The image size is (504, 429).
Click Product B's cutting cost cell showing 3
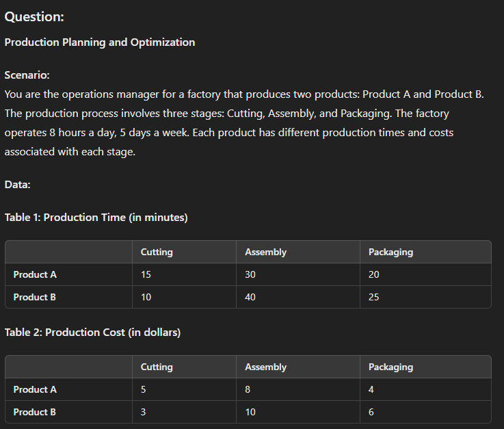[x=144, y=412]
